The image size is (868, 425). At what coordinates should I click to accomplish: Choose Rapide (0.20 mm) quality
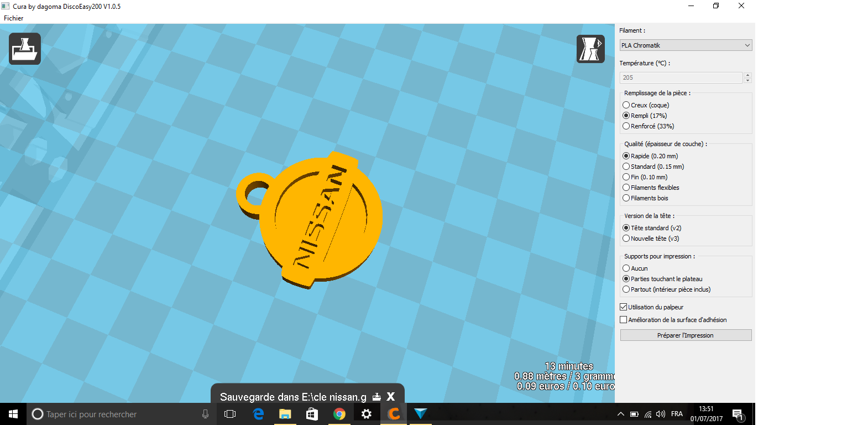[650, 156]
